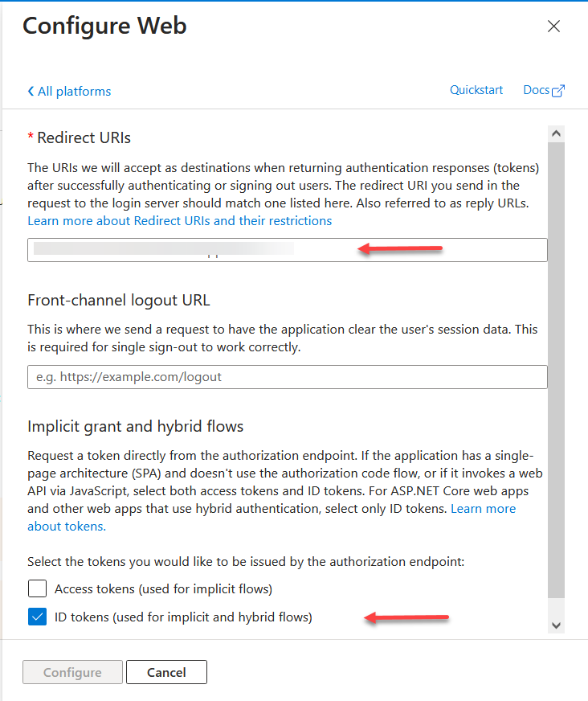Open the Docs link

point(536,90)
